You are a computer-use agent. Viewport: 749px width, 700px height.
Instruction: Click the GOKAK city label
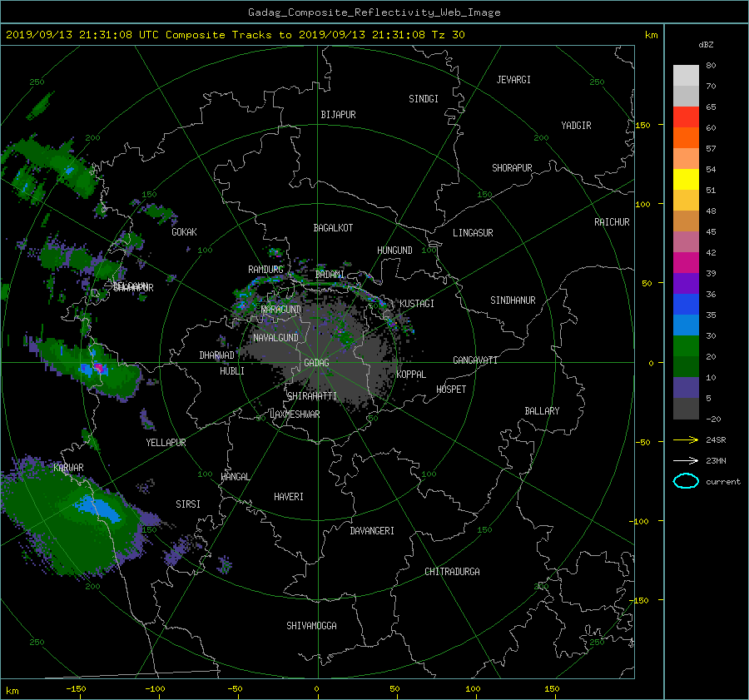click(184, 232)
